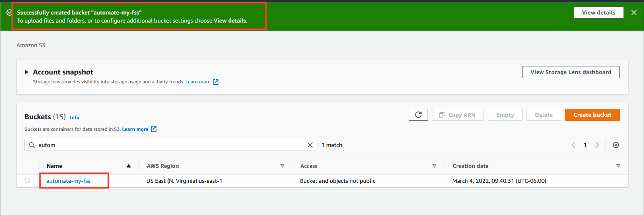Viewport: 644px width, 215px height.
Task: Click the external link icon beside Storage lens Learn more
Action: [216, 82]
